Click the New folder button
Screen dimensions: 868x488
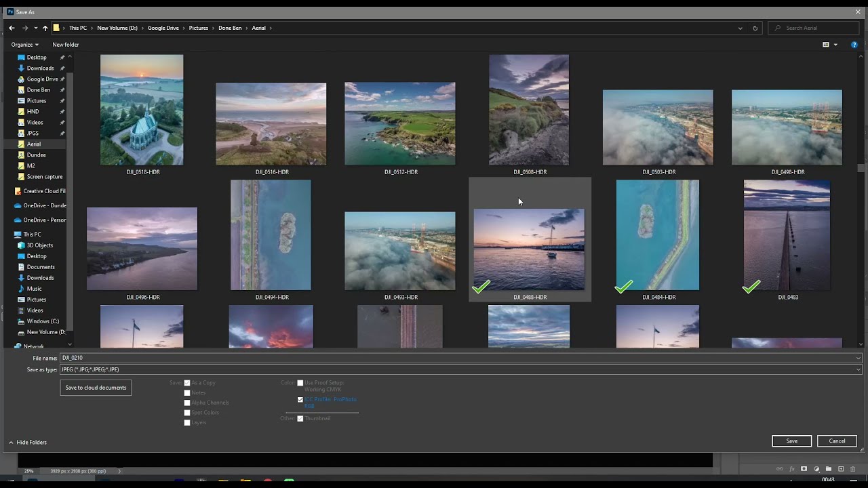(66, 45)
